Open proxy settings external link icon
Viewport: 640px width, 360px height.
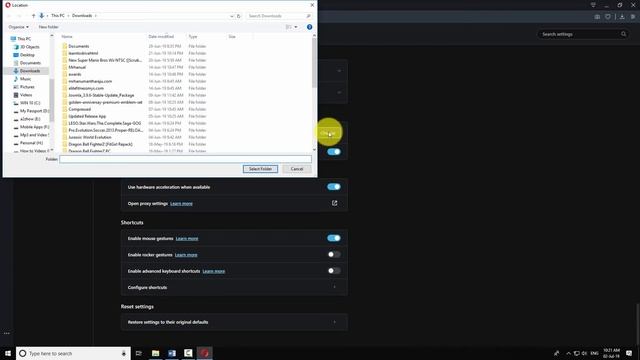(334, 203)
